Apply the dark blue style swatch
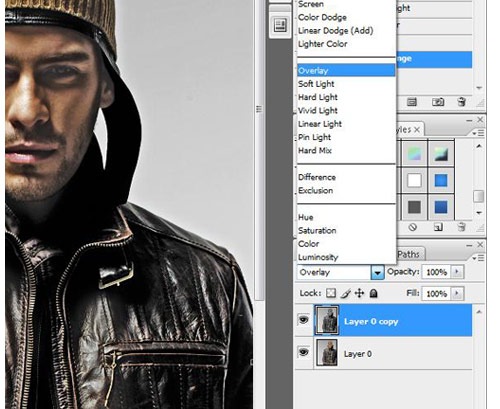This screenshot has width=500, height=409. [x=441, y=207]
